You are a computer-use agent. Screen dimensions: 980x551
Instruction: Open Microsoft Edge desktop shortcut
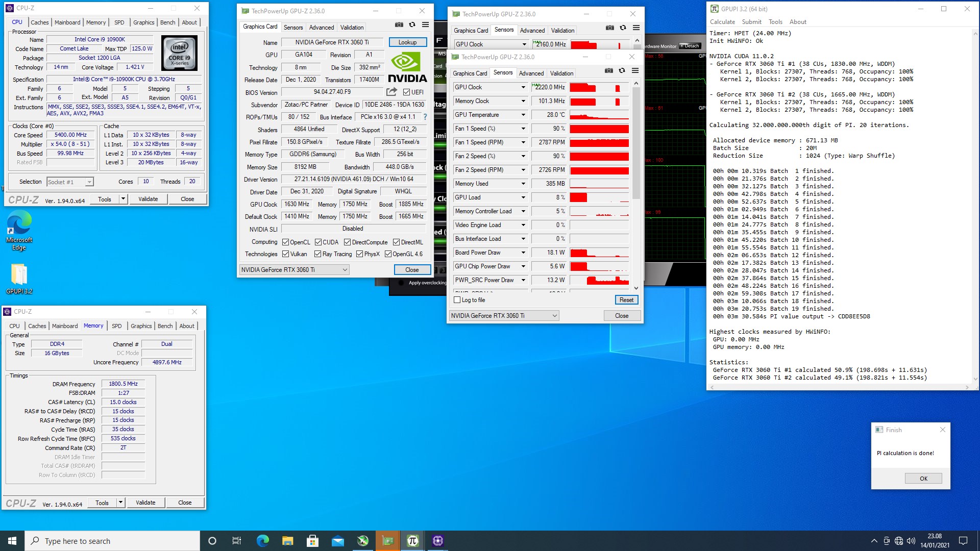point(19,231)
